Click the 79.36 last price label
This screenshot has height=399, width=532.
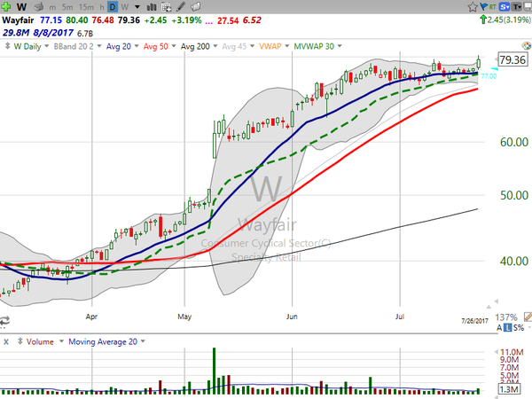coord(512,59)
